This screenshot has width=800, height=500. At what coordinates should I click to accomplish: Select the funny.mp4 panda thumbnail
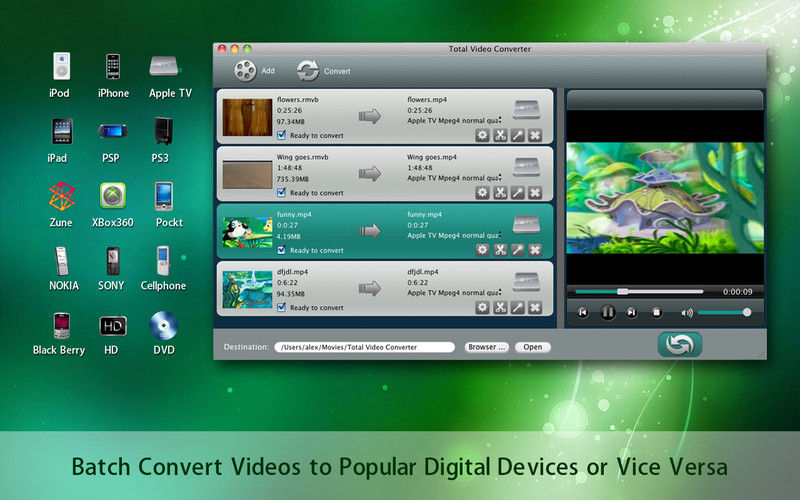point(247,232)
